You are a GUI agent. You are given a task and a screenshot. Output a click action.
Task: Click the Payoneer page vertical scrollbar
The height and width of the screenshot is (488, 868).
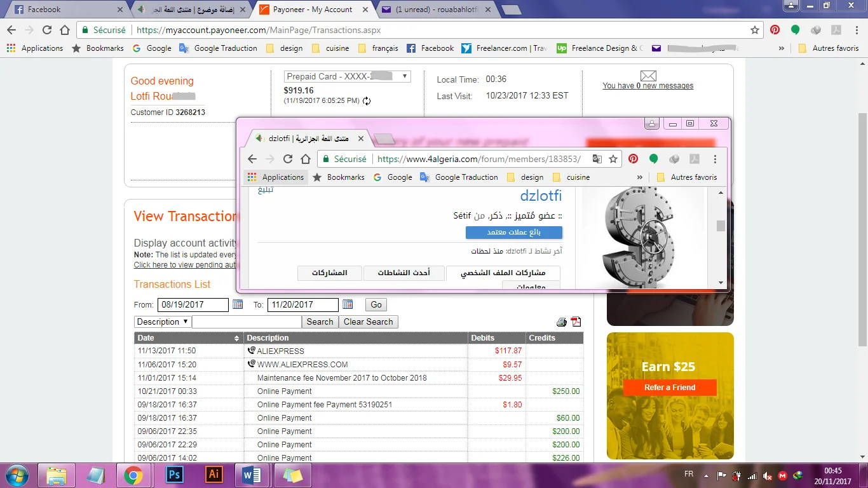(862, 229)
